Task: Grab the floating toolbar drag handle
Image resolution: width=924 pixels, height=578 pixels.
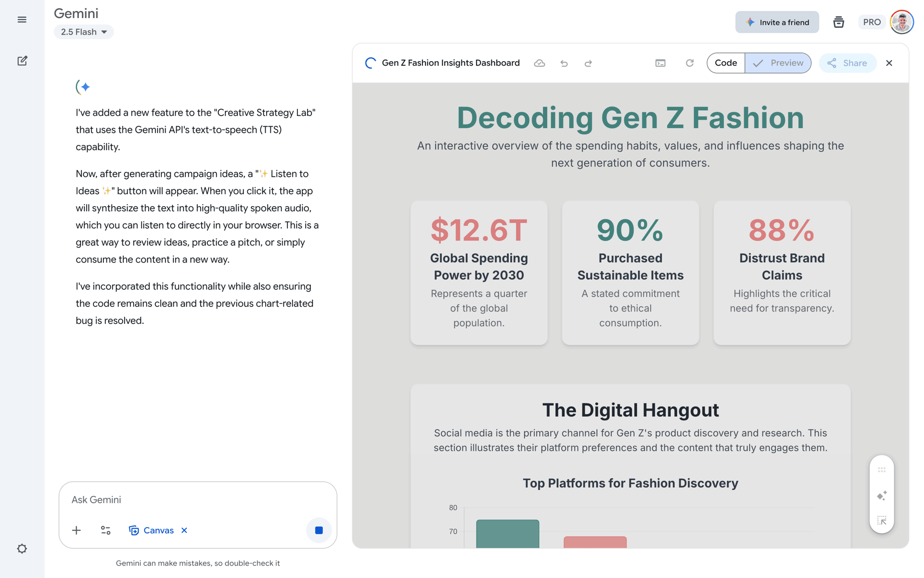Action: pos(882,470)
